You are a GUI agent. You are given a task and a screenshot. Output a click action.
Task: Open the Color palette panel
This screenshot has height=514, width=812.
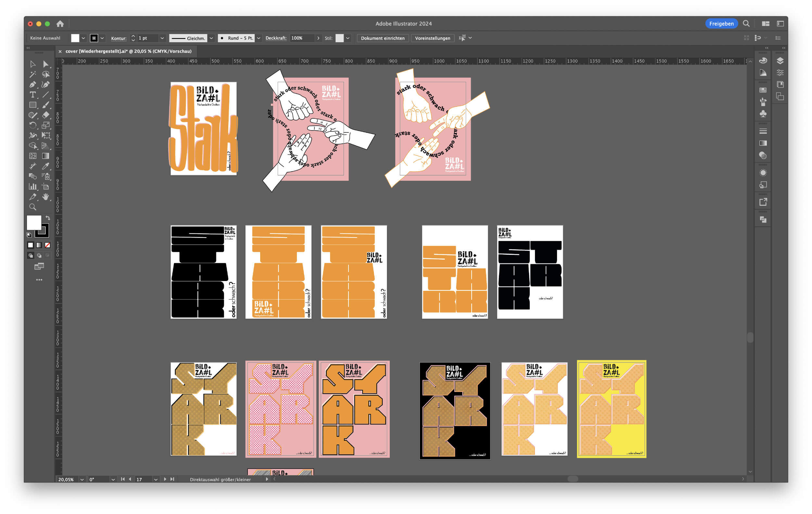tap(763, 61)
